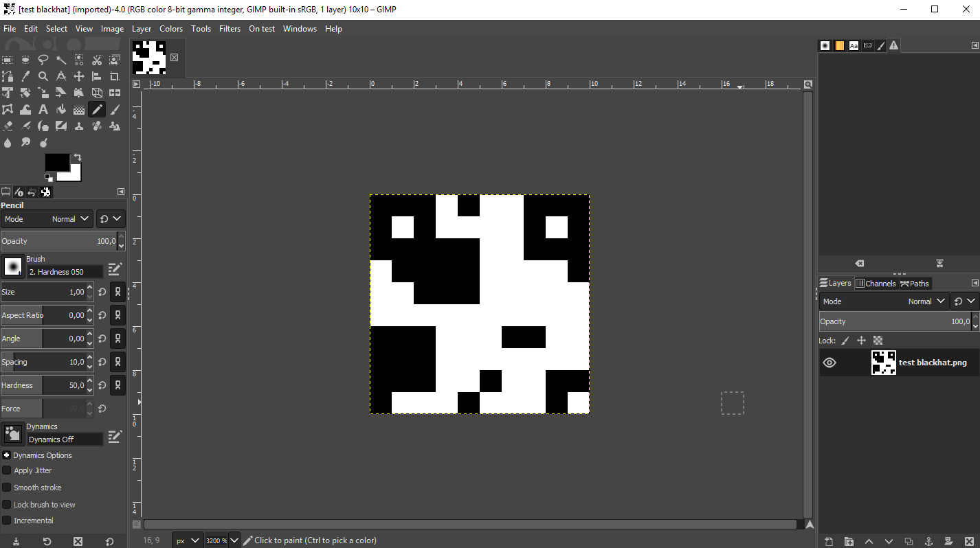Toggle lock position and size
This screenshot has width=980, height=548.
[861, 340]
